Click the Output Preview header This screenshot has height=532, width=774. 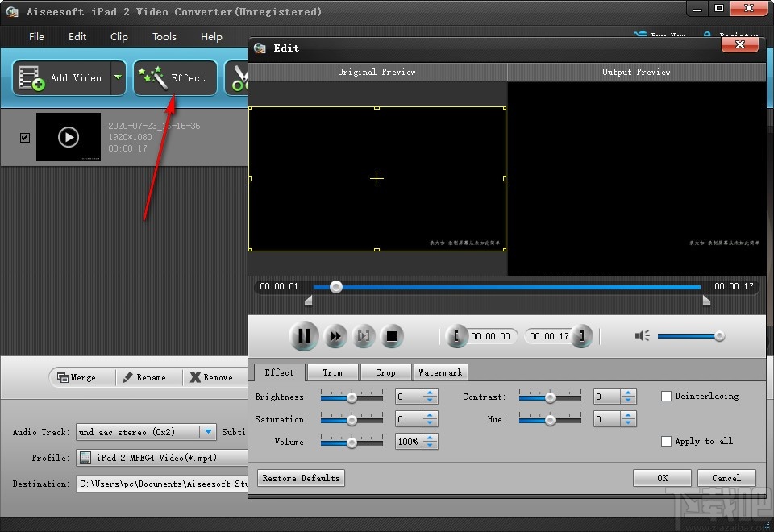click(x=636, y=72)
